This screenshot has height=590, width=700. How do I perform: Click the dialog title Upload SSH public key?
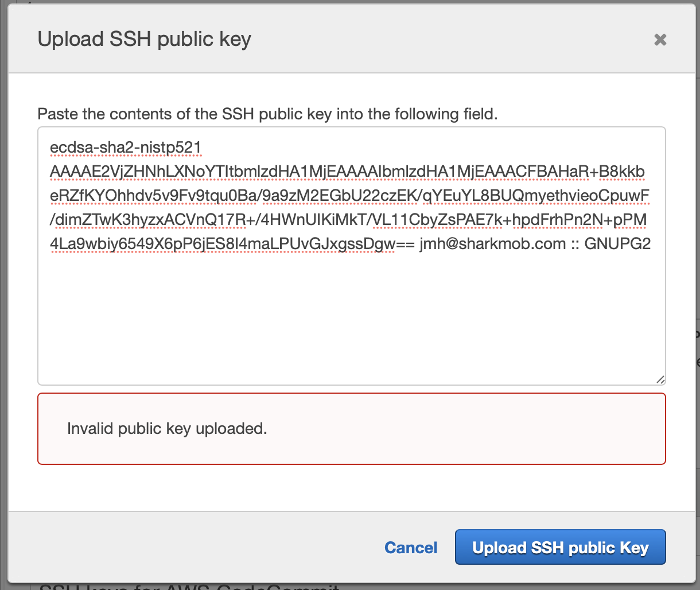click(145, 38)
